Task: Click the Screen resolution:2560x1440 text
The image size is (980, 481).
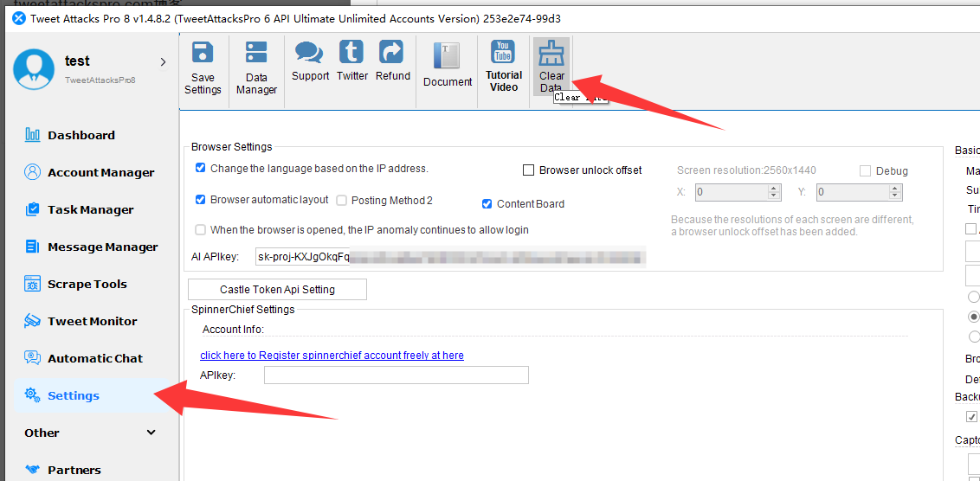Action: coord(746,170)
